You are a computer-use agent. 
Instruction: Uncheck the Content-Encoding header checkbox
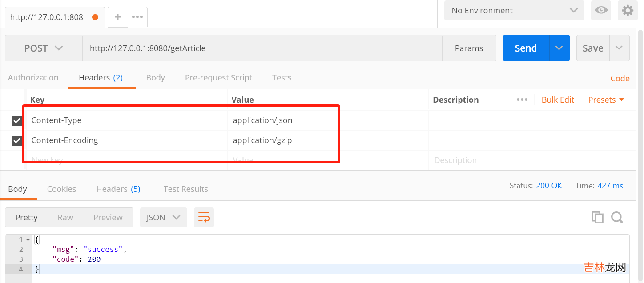[17, 140]
